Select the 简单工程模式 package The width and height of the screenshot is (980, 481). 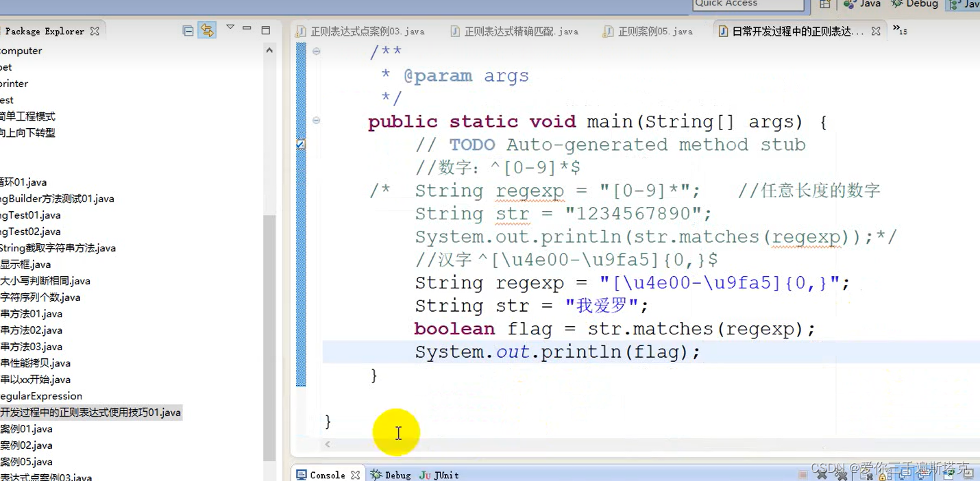pos(27,116)
